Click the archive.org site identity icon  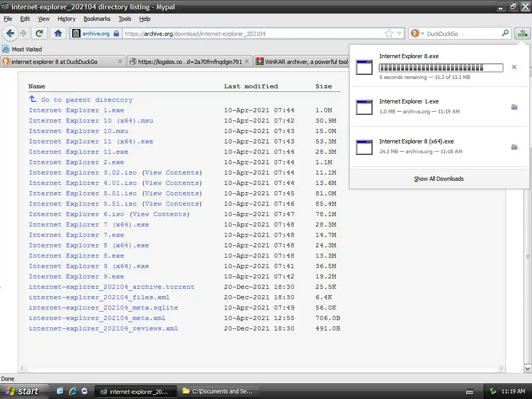coord(76,33)
